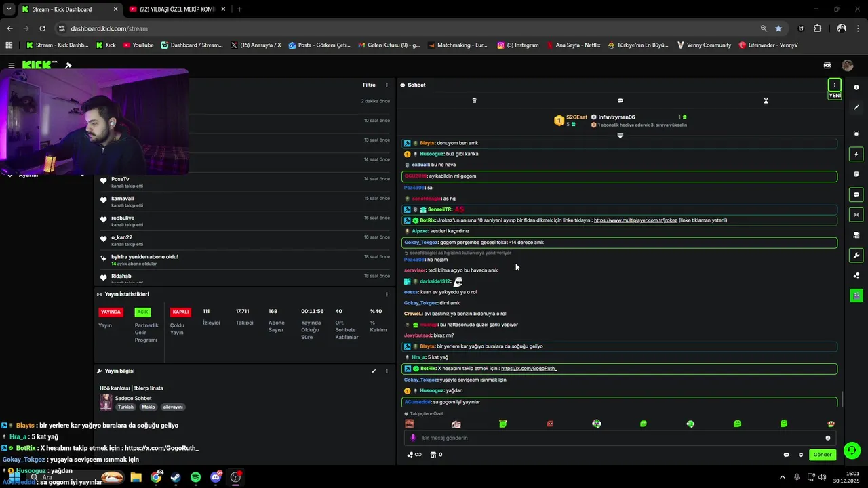Open the pencil edit icon in right sidebar

[856, 107]
